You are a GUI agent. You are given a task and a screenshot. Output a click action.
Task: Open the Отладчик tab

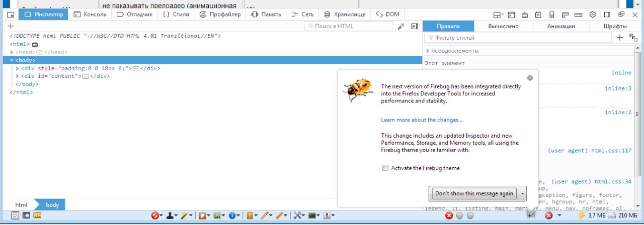tap(134, 15)
